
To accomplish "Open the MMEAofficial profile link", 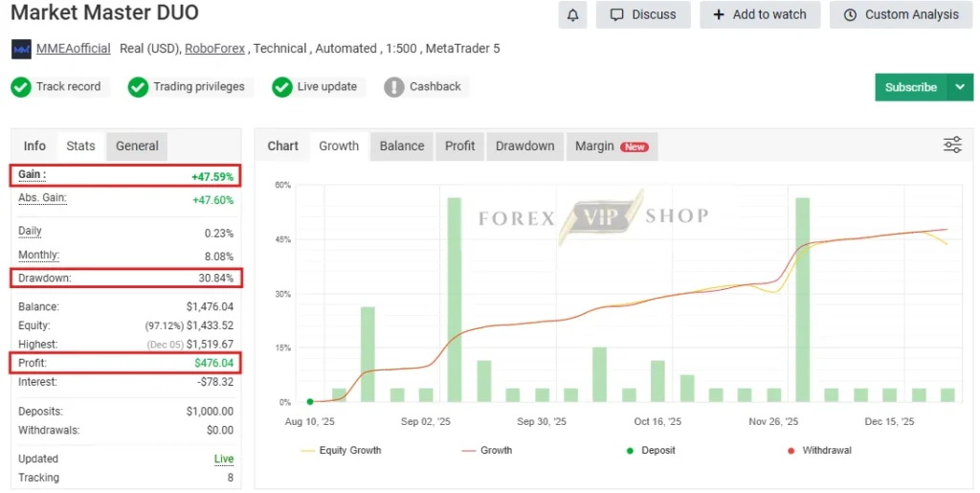I will tap(73, 49).
